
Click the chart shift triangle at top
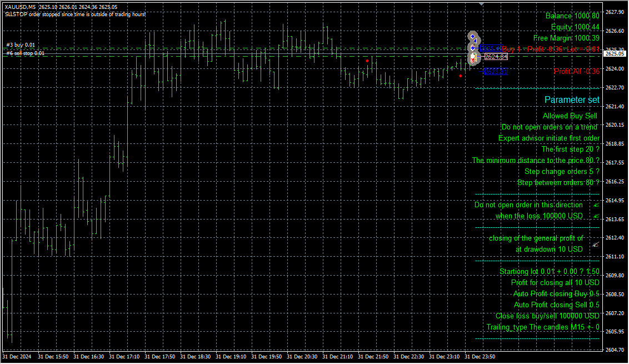(481, 4)
